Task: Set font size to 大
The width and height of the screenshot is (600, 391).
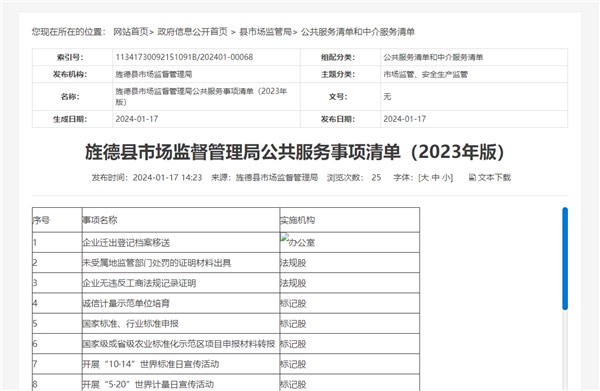Action: tap(424, 178)
